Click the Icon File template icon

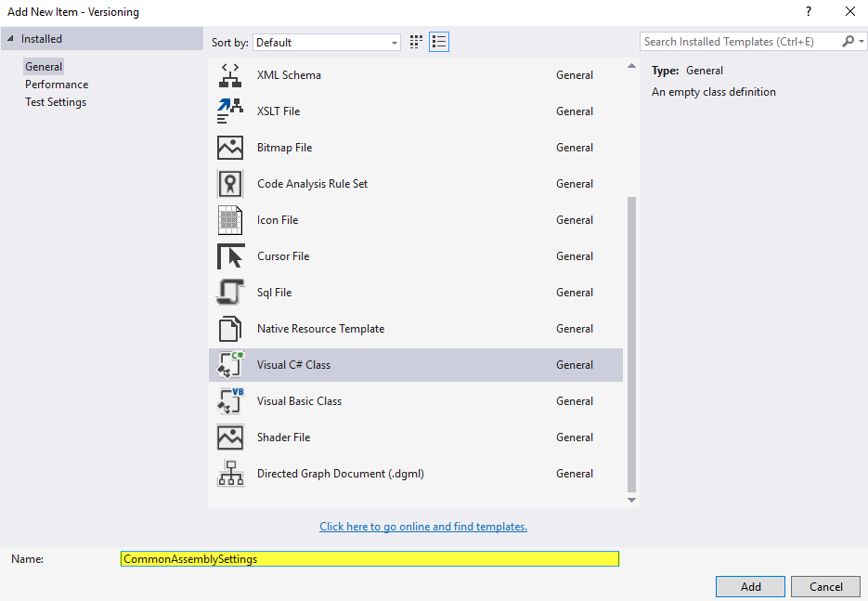229,220
